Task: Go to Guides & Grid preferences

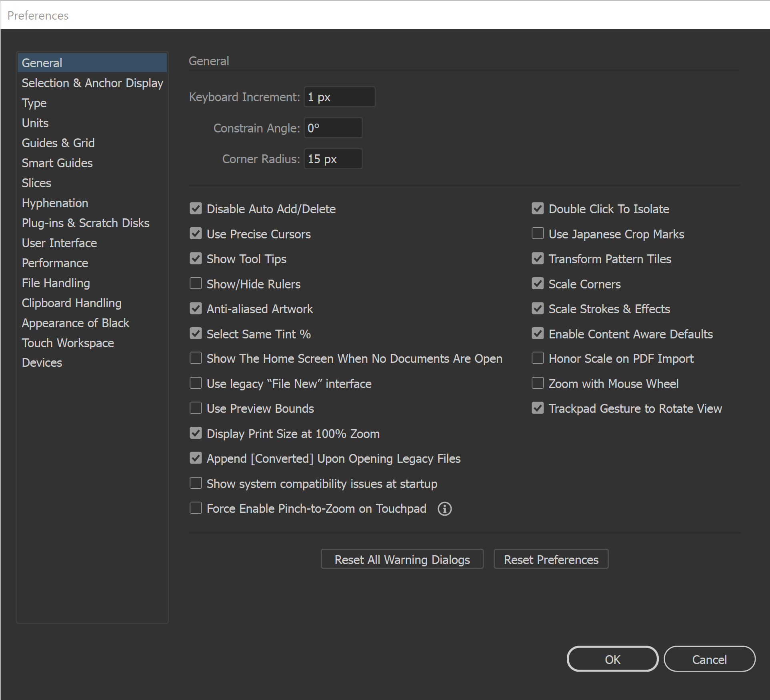Action: coord(92,143)
